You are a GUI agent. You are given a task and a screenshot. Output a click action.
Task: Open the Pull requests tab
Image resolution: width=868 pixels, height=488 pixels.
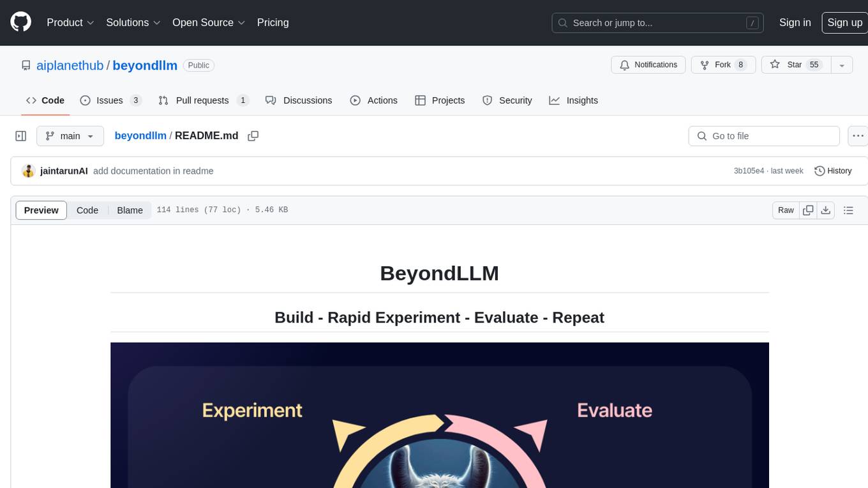coord(204,100)
